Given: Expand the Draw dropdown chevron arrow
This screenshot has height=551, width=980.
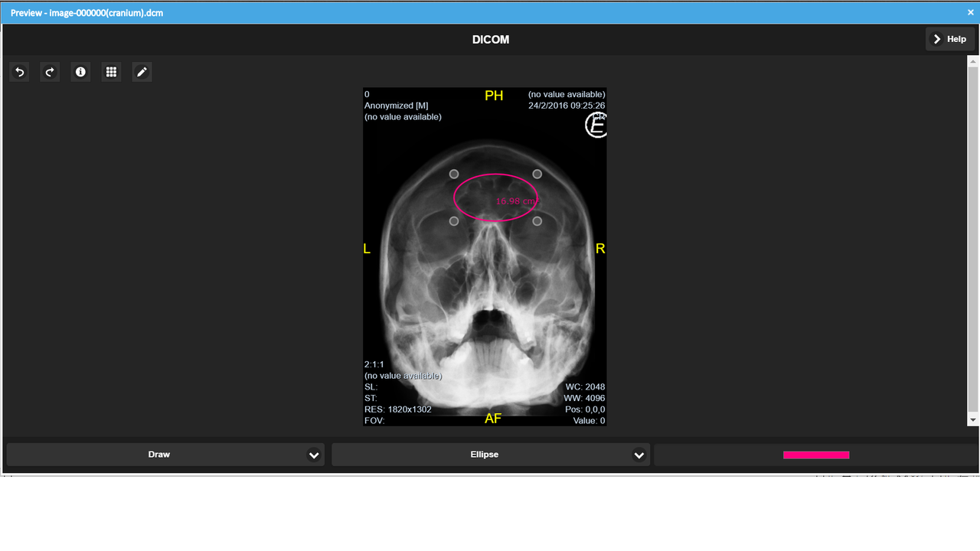Looking at the screenshot, I should (314, 454).
